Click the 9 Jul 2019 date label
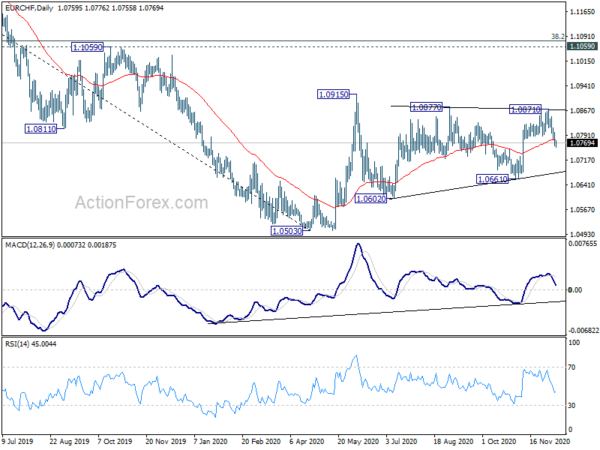Screen dimensions: 600x450 pyautogui.click(x=17, y=441)
